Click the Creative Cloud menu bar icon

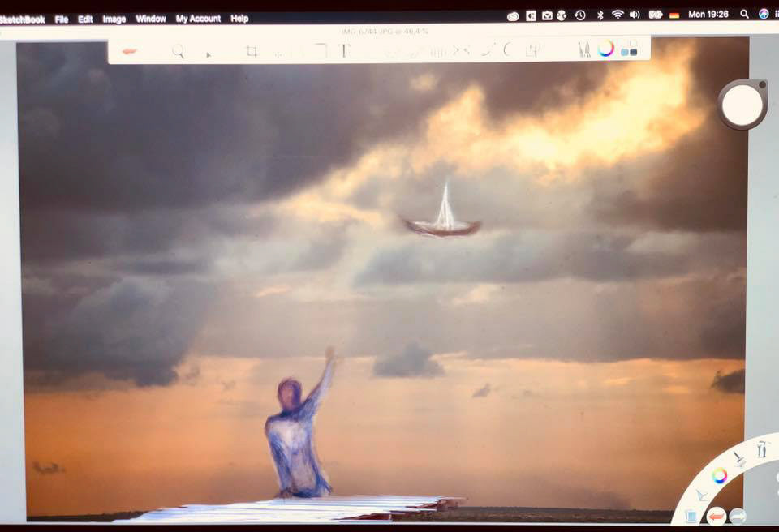tap(513, 16)
